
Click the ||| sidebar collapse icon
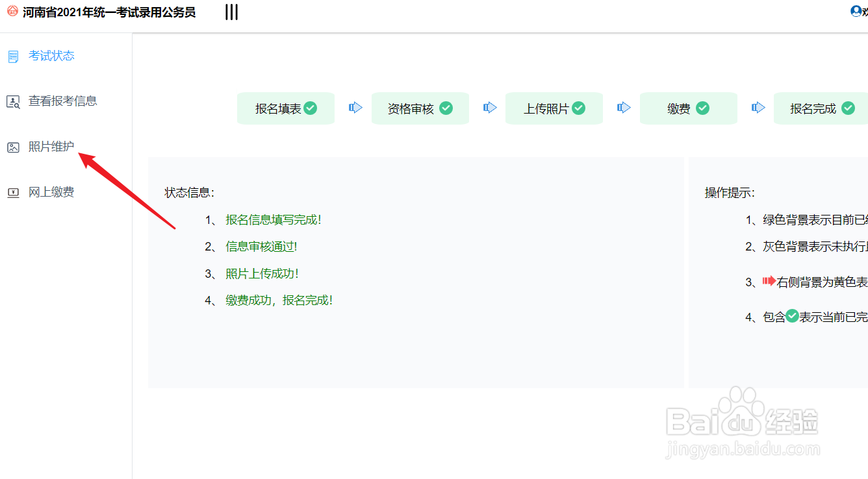(x=231, y=11)
